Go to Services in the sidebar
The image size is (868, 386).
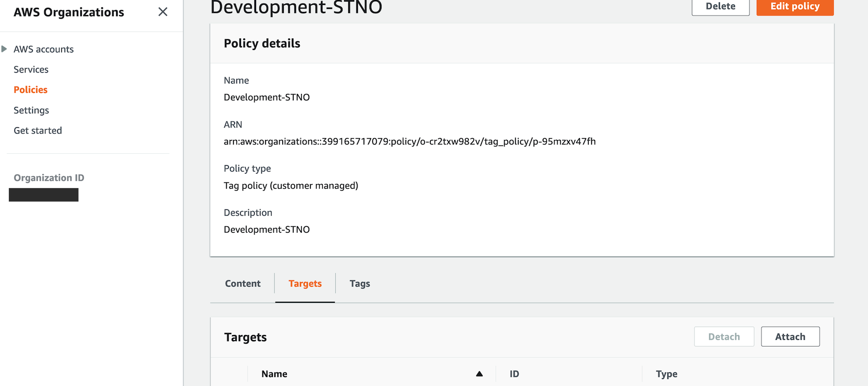[x=31, y=70]
